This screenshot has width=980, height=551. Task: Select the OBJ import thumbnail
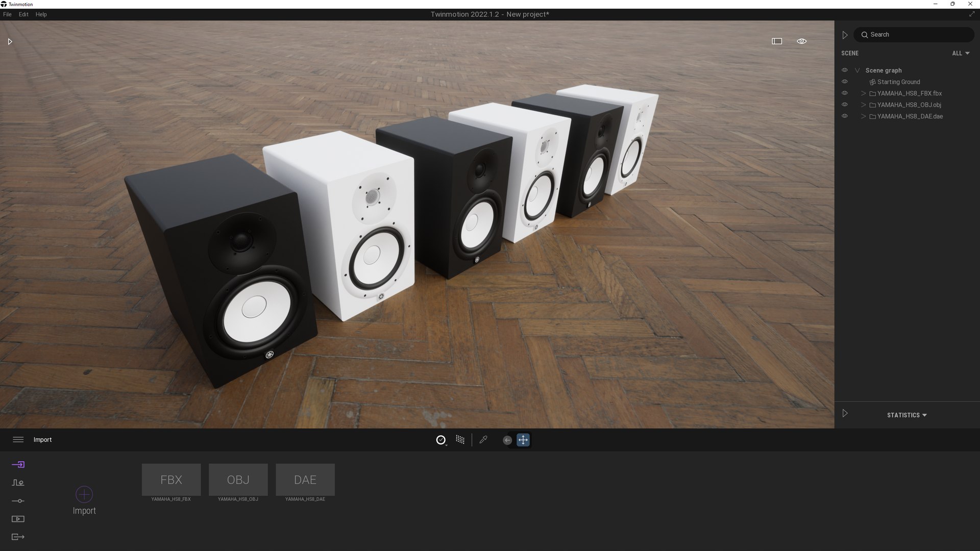(x=238, y=480)
